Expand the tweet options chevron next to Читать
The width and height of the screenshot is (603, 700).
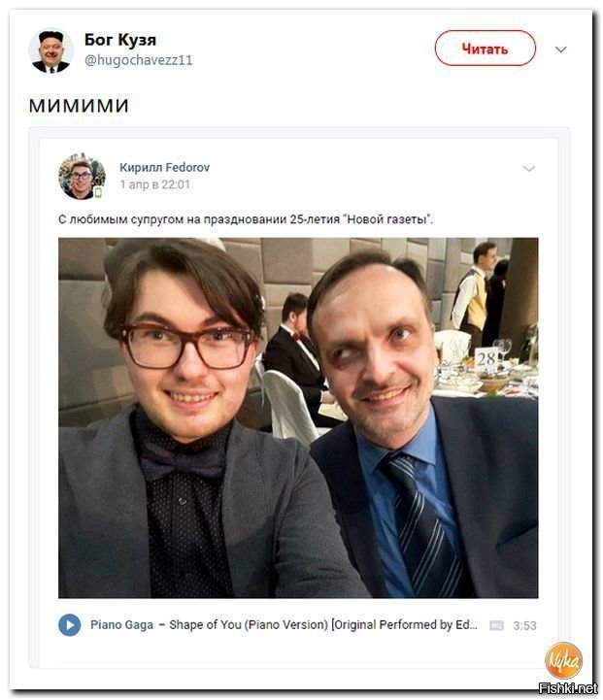click(x=560, y=50)
